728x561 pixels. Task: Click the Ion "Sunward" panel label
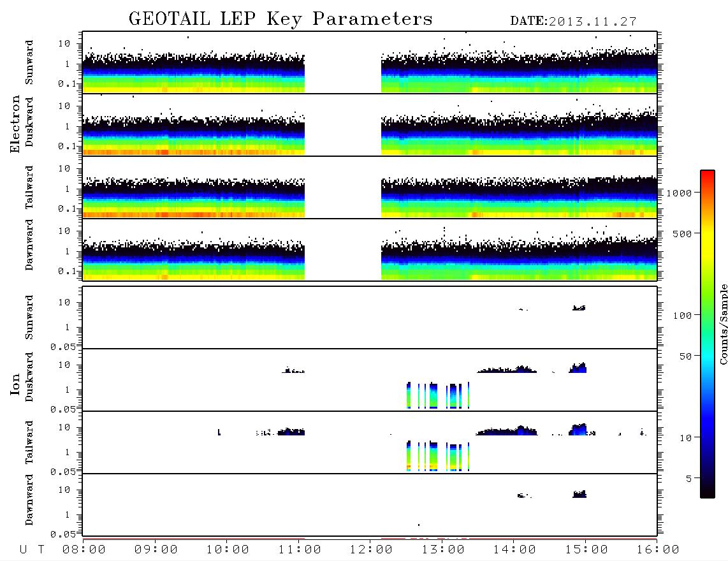coord(29,317)
